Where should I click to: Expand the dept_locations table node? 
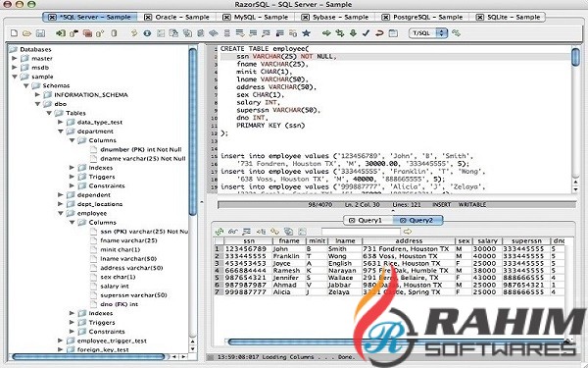[61, 204]
